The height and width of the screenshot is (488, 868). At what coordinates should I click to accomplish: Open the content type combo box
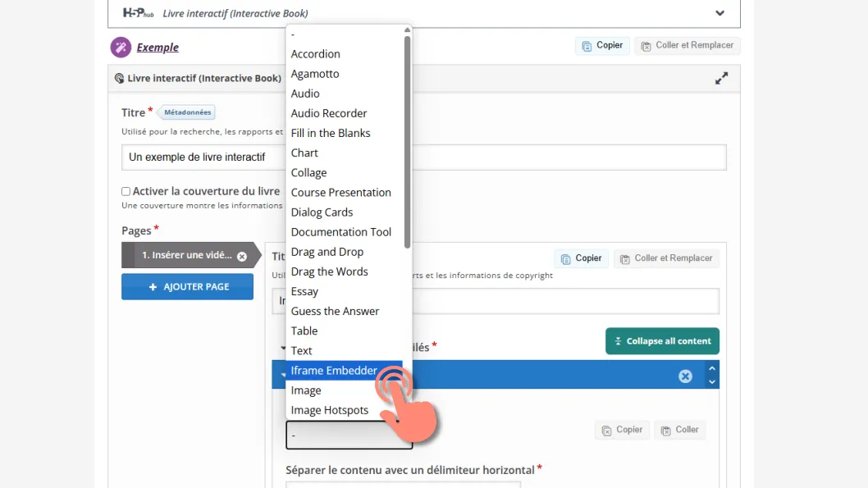(349, 435)
